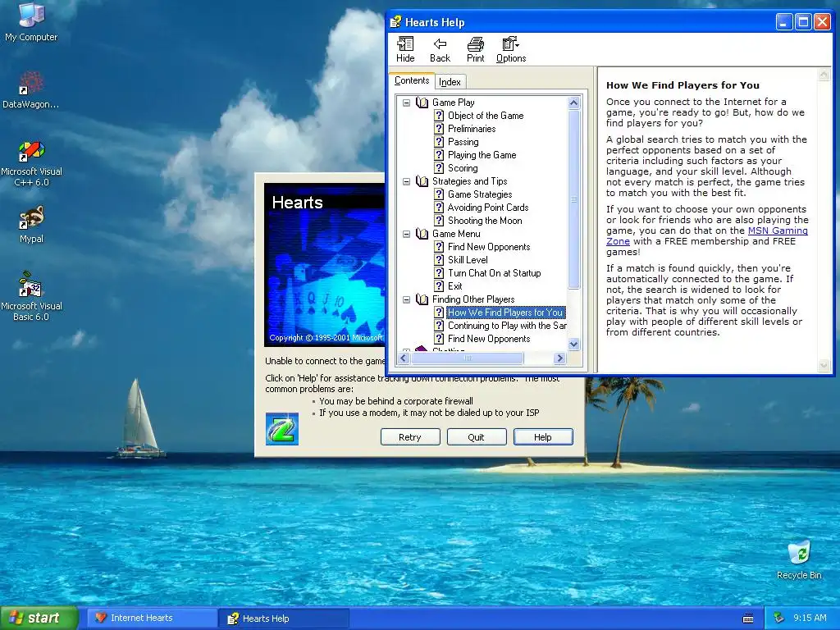This screenshot has height=630, width=840.
Task: Activate Internet Hearts taskbar button
Action: click(152, 618)
